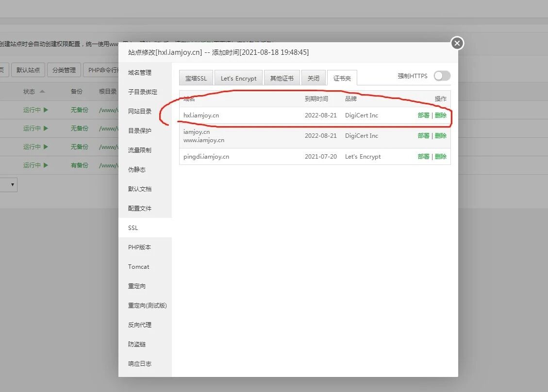Click the first 运行中 play icon
548x392 pixels.
click(x=46, y=110)
